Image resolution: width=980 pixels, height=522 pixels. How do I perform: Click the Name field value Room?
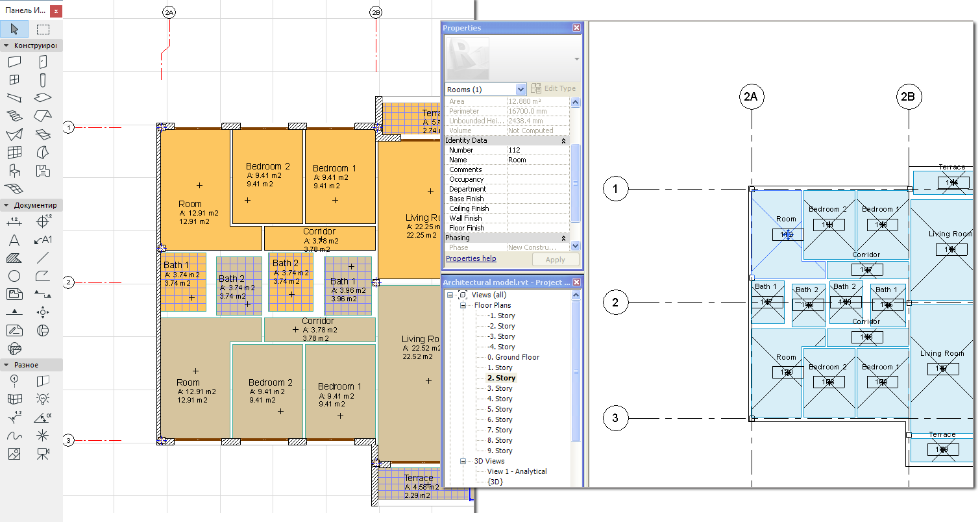click(x=538, y=160)
